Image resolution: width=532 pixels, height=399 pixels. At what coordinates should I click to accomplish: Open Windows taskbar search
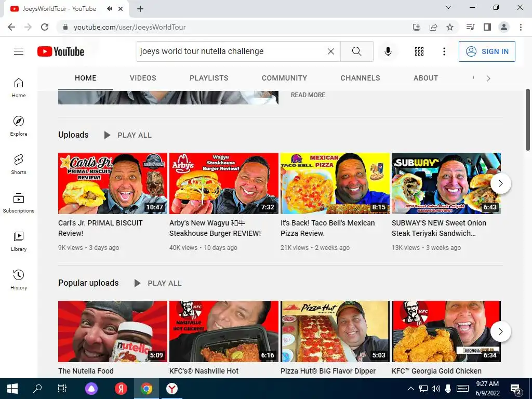pos(37,389)
